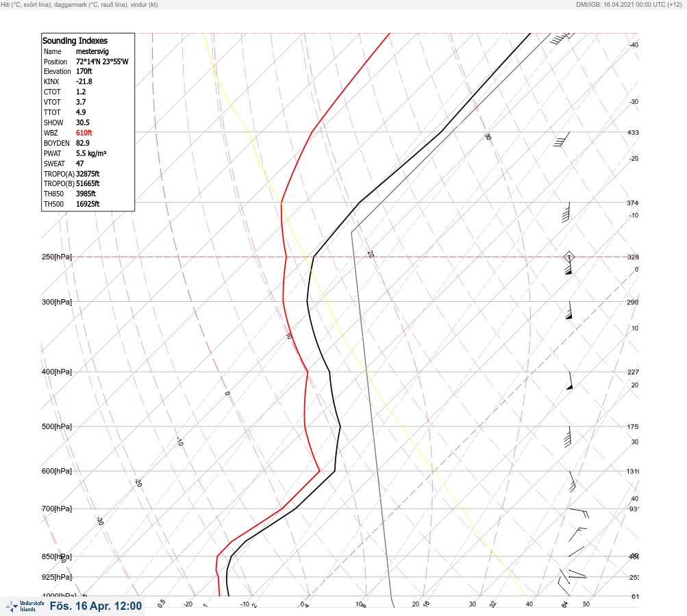
Task: Click the BOYDEN value 82.9
Action: pyautogui.click(x=82, y=143)
